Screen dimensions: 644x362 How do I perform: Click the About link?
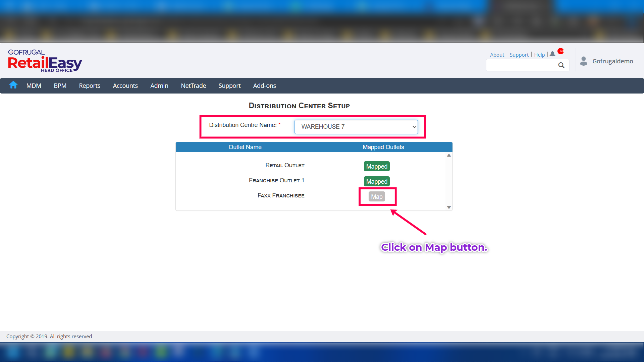tap(497, 55)
